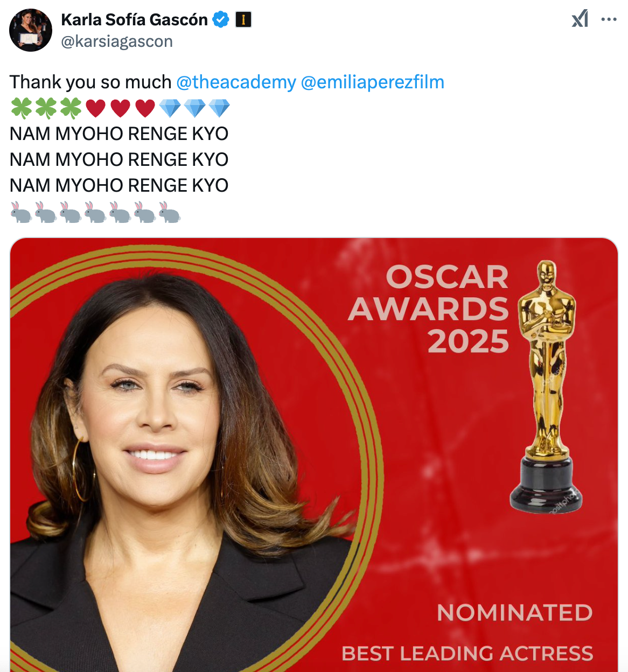Click the @karsiagascon username
The width and height of the screenshot is (628, 672).
pyautogui.click(x=118, y=41)
